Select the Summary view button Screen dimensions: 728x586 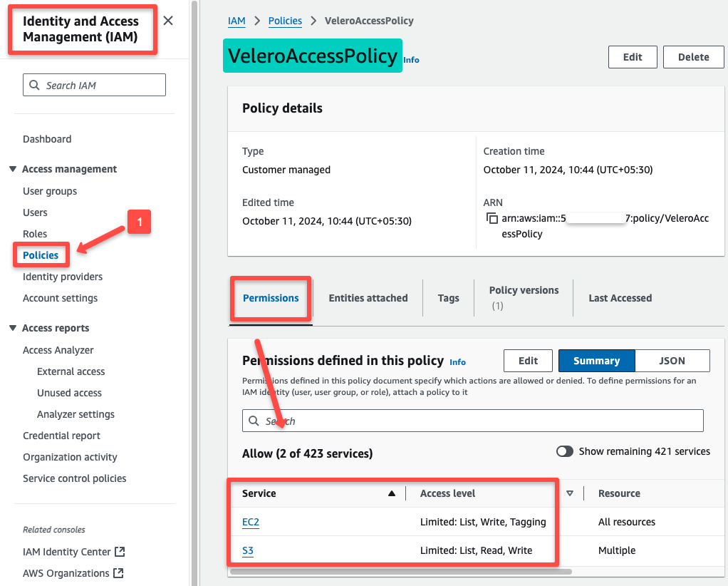[x=597, y=361]
